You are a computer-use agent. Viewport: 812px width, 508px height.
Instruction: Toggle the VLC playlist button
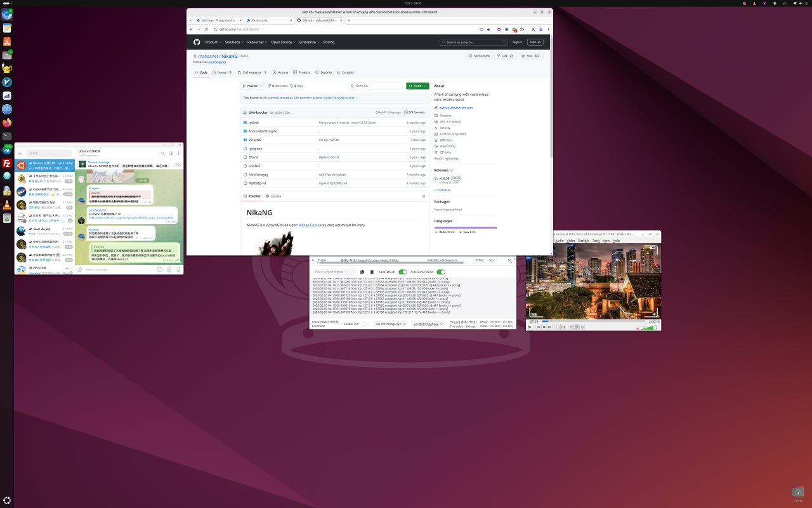point(571,327)
